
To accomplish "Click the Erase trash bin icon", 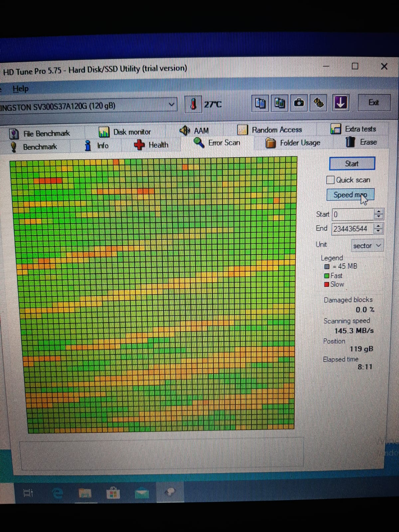I will [x=350, y=142].
